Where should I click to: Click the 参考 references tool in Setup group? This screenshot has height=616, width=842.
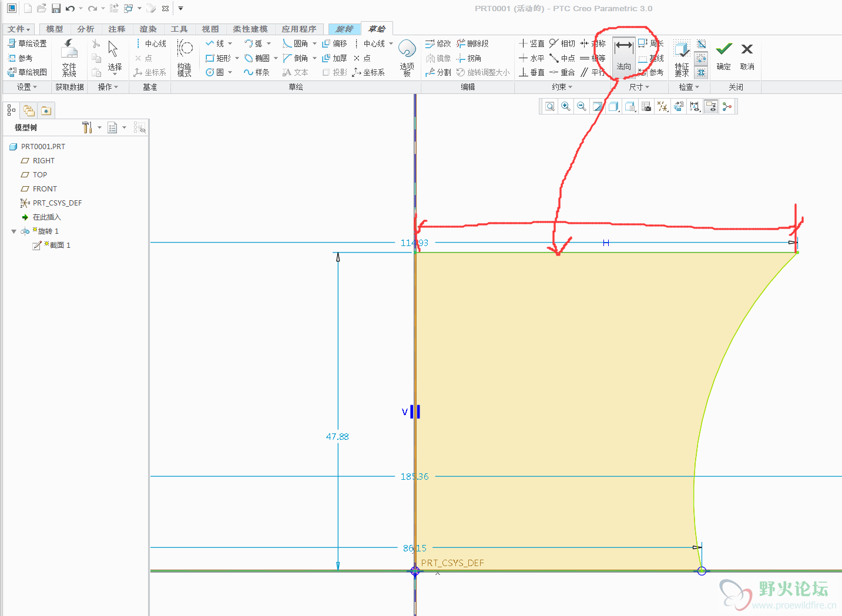tap(20, 58)
